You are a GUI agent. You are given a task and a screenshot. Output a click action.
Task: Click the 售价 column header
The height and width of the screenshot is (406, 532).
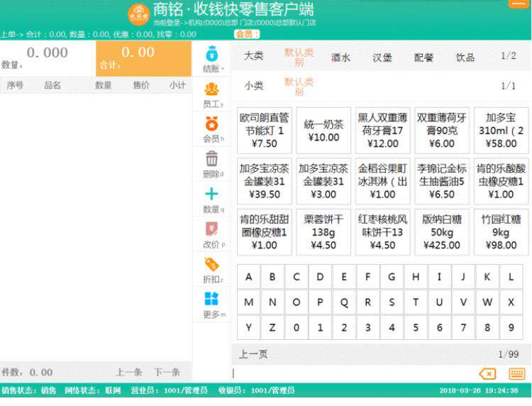[141, 85]
